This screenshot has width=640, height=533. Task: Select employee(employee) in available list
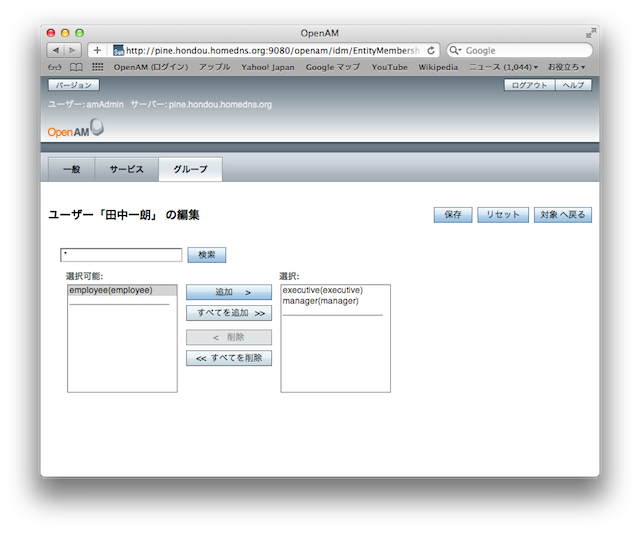pos(111,290)
